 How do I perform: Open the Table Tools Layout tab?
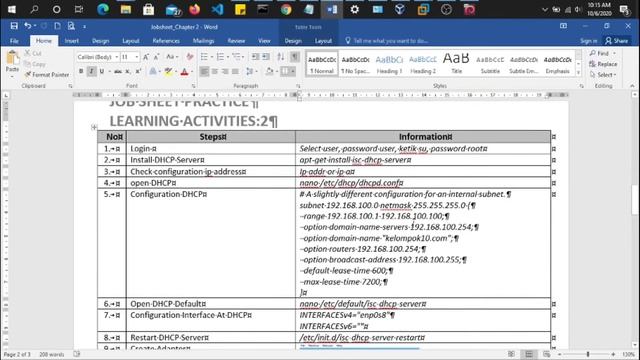(323, 41)
